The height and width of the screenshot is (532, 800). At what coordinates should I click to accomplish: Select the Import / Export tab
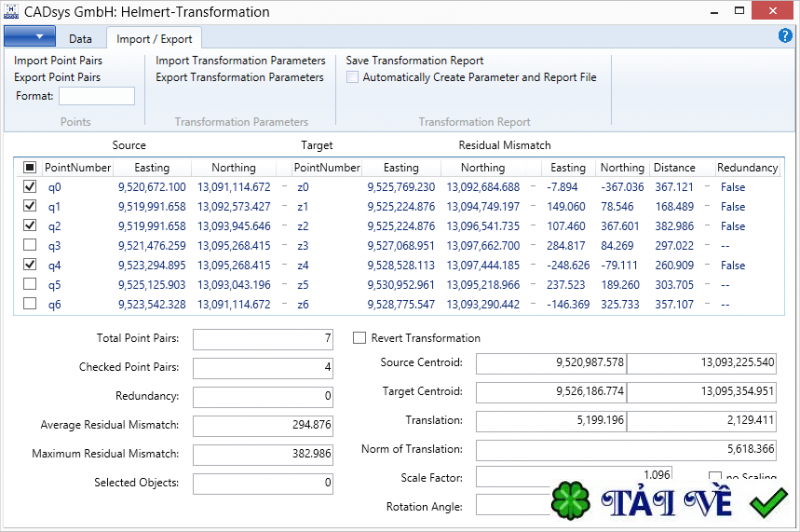coord(154,39)
